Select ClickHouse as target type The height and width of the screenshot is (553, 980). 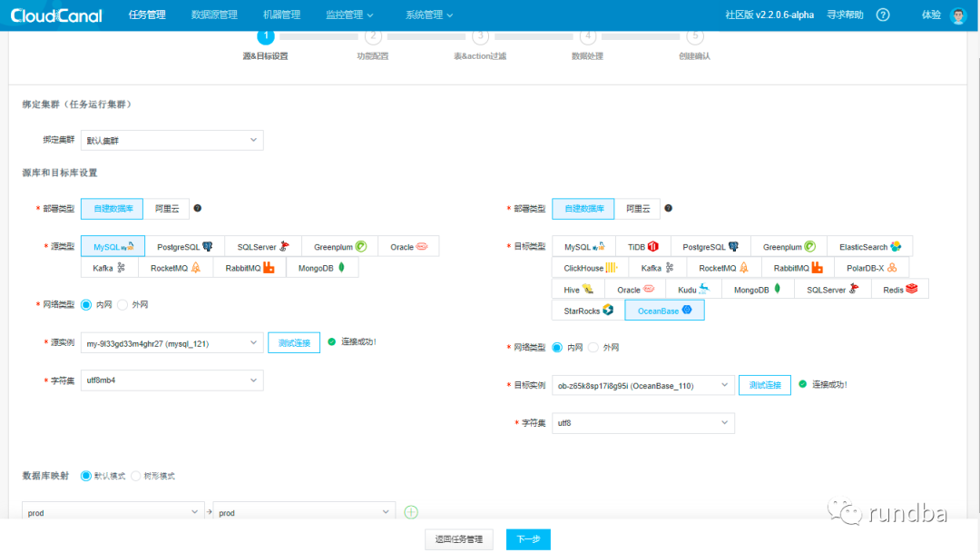(x=591, y=268)
